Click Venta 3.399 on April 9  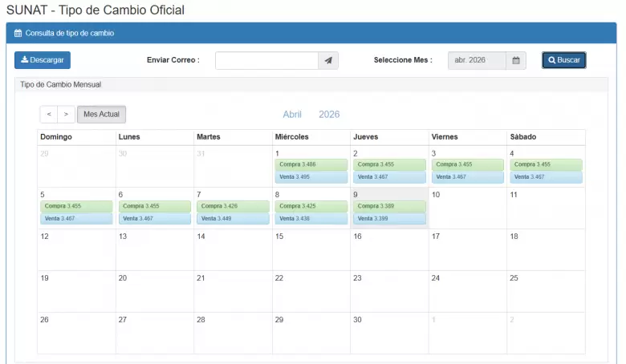pyautogui.click(x=389, y=219)
